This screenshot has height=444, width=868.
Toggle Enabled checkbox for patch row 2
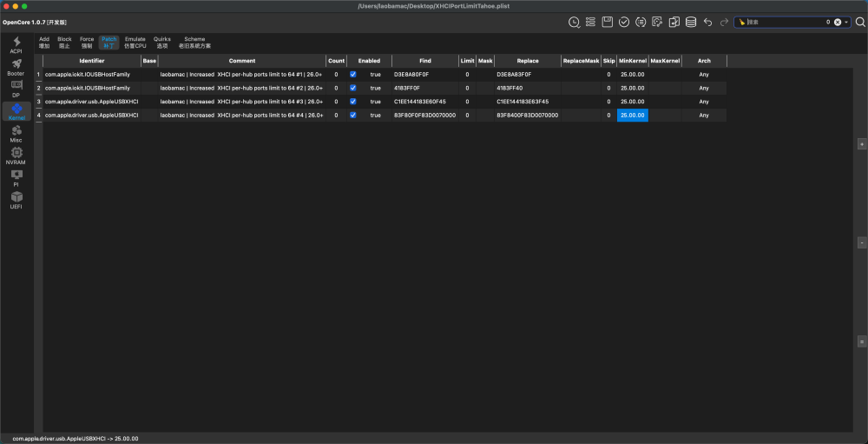click(x=352, y=88)
